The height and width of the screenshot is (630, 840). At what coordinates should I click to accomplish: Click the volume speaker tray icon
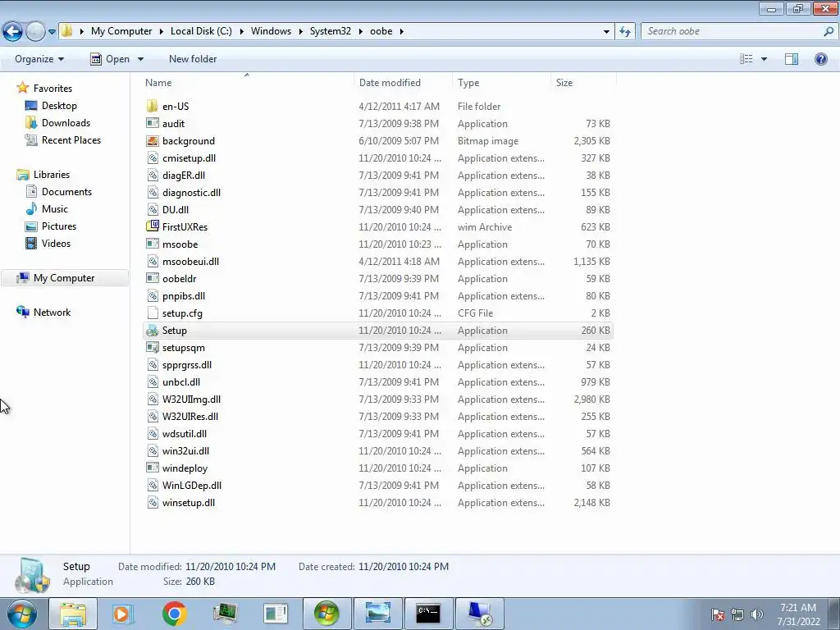pos(757,614)
